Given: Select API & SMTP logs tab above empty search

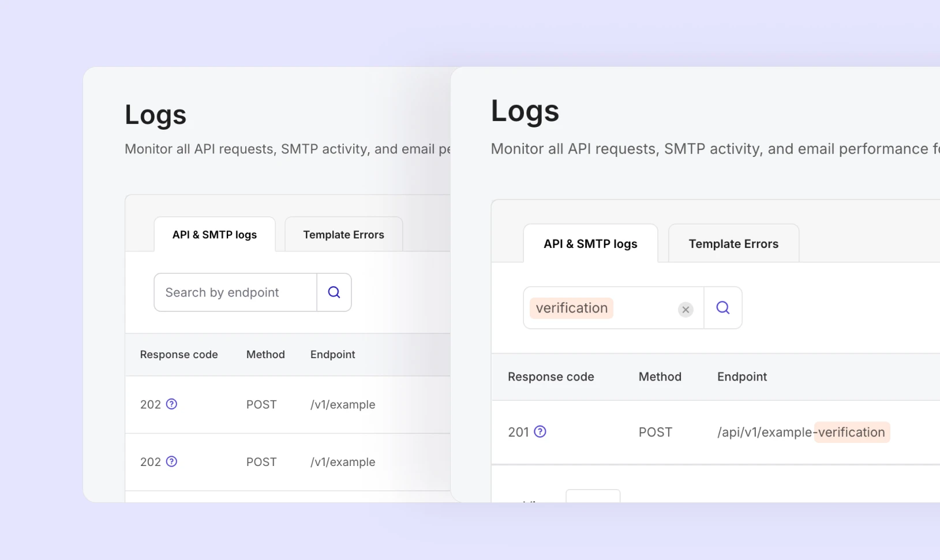Looking at the screenshot, I should (215, 235).
